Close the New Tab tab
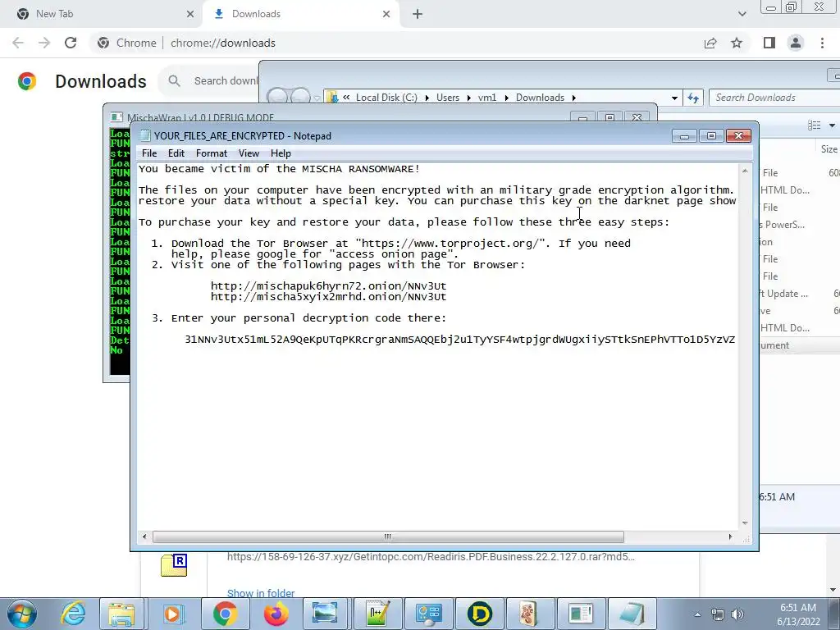840x630 pixels. [x=190, y=14]
